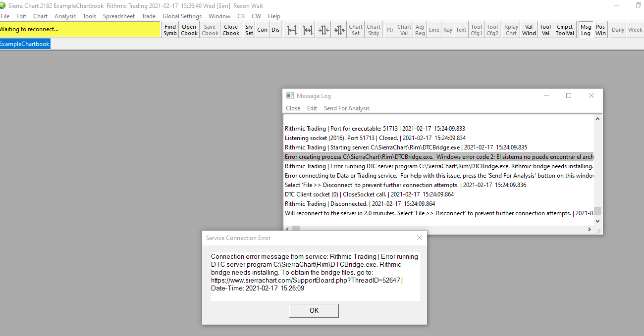The width and height of the screenshot is (644, 336).
Task: Click the compress bar spacing icon
Action: coord(323,30)
